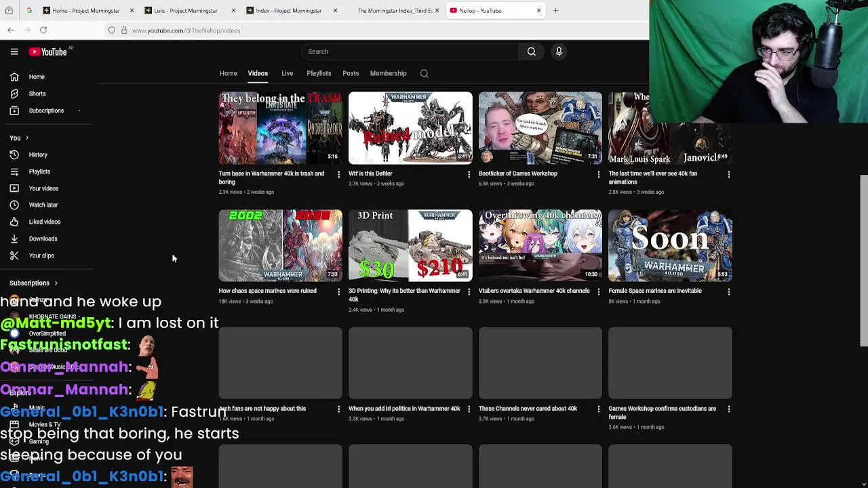Go back with the browser back arrow
Screen dimensions: 868x488
click(11, 30)
